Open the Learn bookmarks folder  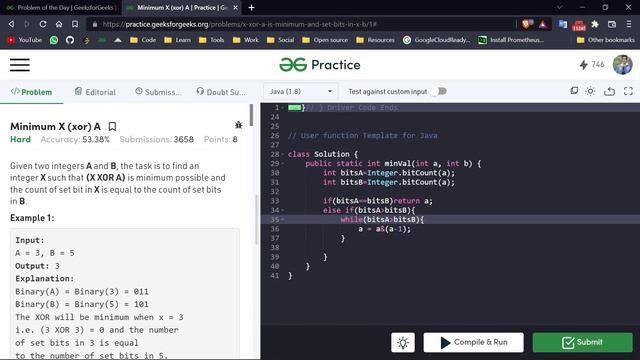[178, 40]
